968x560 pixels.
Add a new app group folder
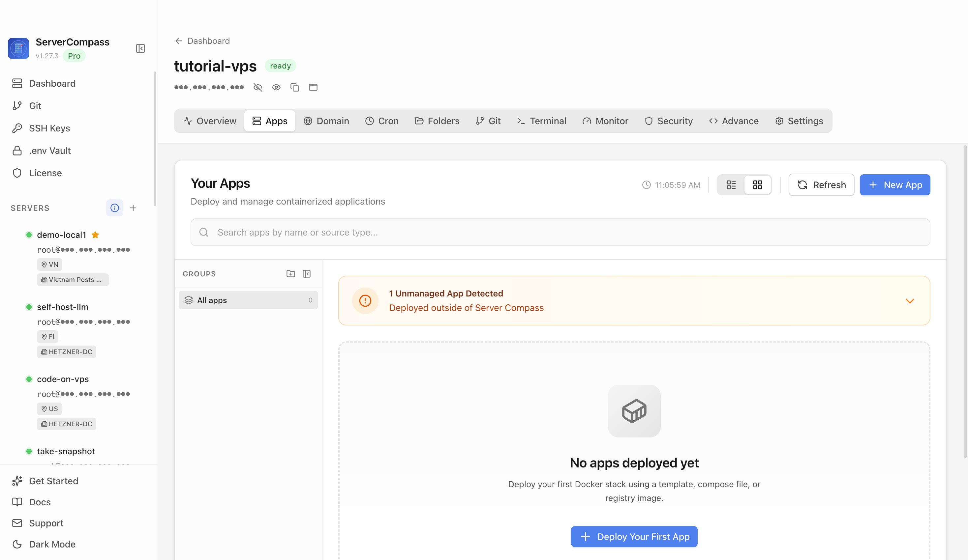[291, 274]
